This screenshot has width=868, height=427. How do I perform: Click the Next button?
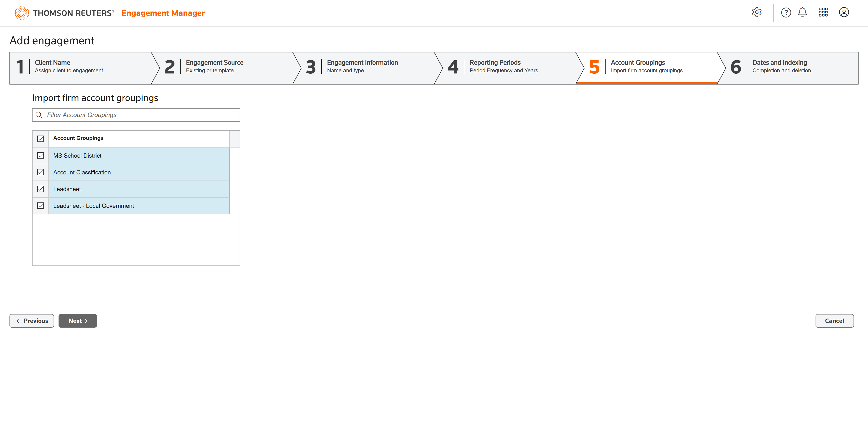pos(78,321)
